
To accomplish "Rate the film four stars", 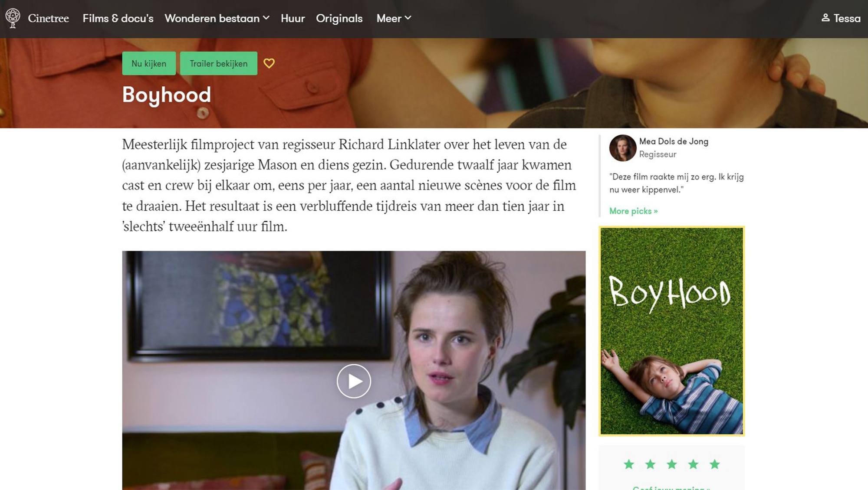I will pos(693,464).
